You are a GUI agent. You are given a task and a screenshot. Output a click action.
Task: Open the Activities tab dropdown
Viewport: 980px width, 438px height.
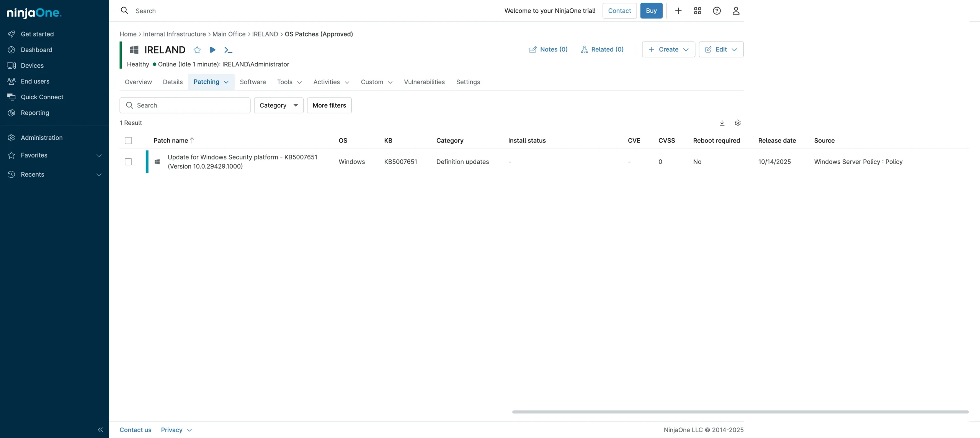(x=331, y=82)
